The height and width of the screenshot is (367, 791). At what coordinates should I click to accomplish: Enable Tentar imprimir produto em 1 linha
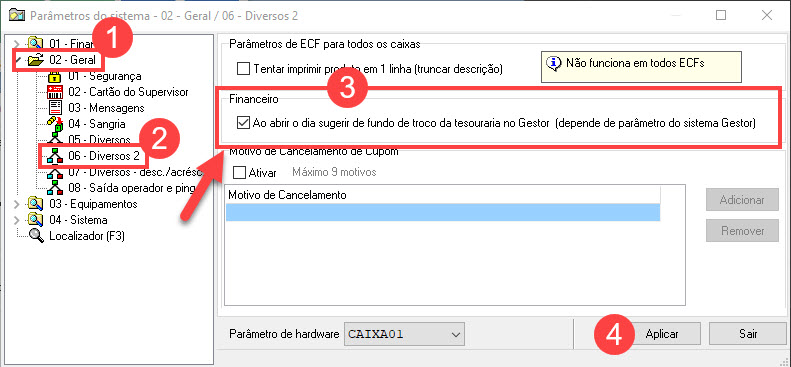(x=244, y=69)
